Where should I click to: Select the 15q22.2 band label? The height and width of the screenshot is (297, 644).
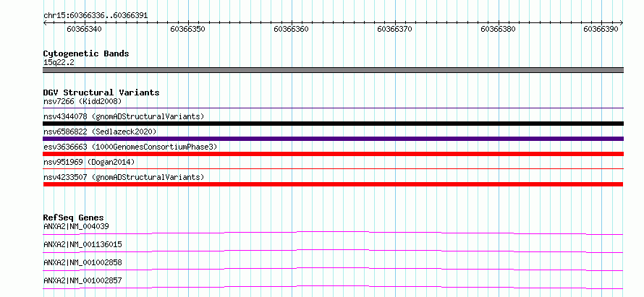59,63
